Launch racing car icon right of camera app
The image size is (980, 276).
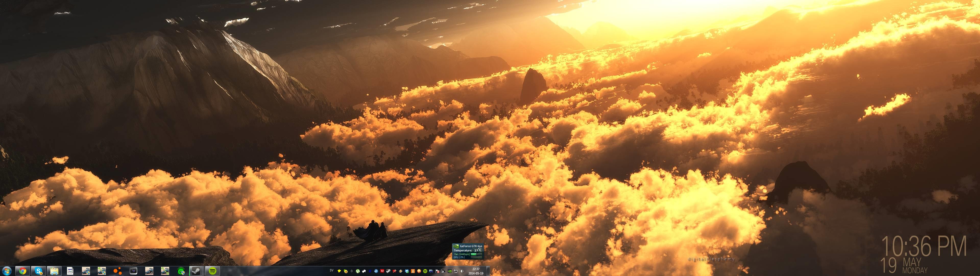tap(149, 271)
